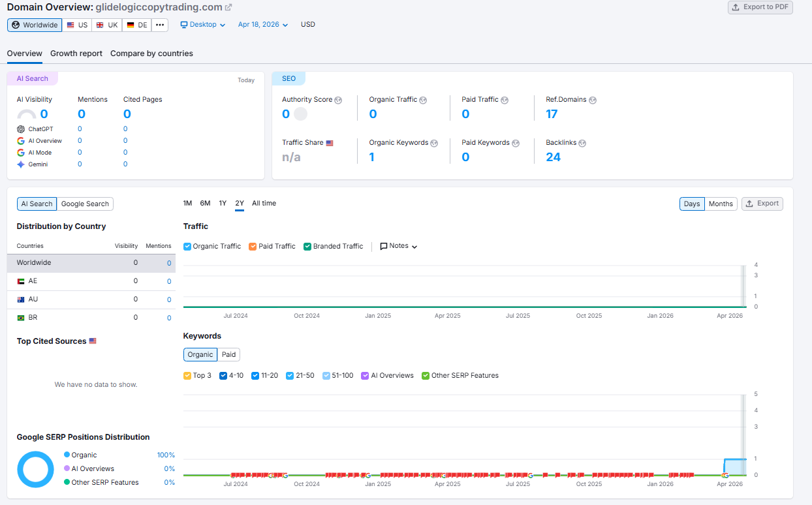
Task: Click the AE flag in country table
Action: 21,281
